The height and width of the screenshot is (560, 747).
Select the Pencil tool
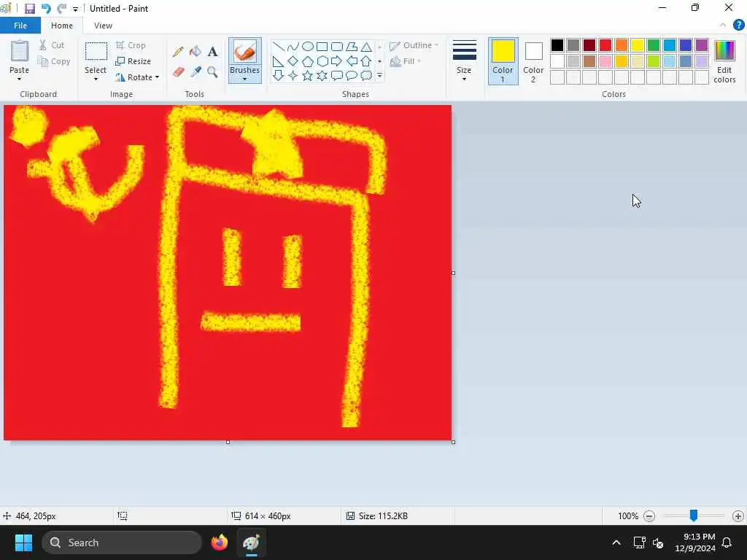pyautogui.click(x=178, y=52)
